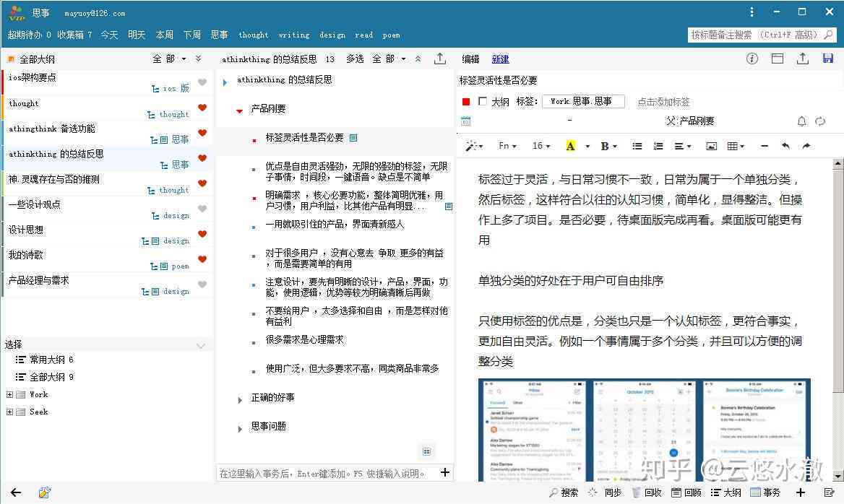The width and height of the screenshot is (844, 504).
Task: Click the tag field Work.思事.思事
Action: point(583,101)
